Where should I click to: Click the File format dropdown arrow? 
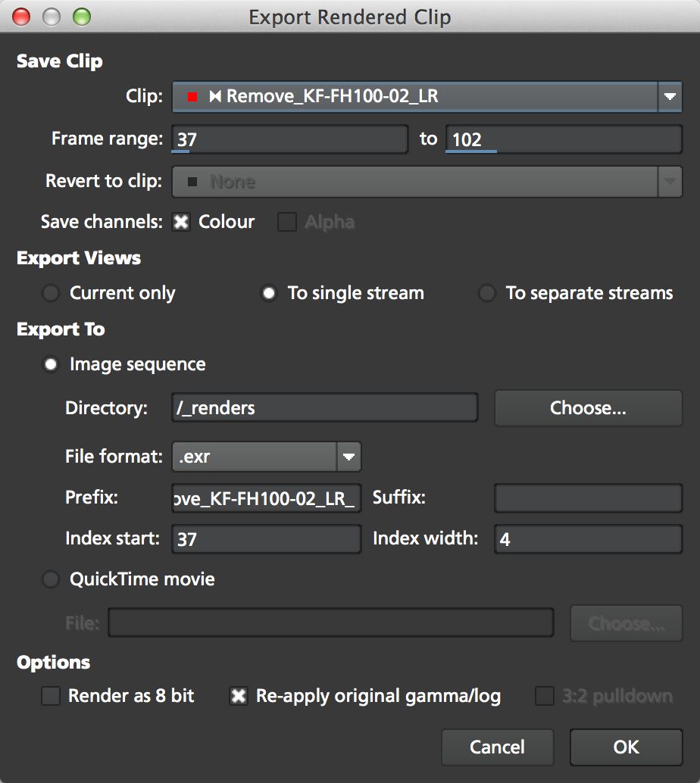click(x=348, y=457)
